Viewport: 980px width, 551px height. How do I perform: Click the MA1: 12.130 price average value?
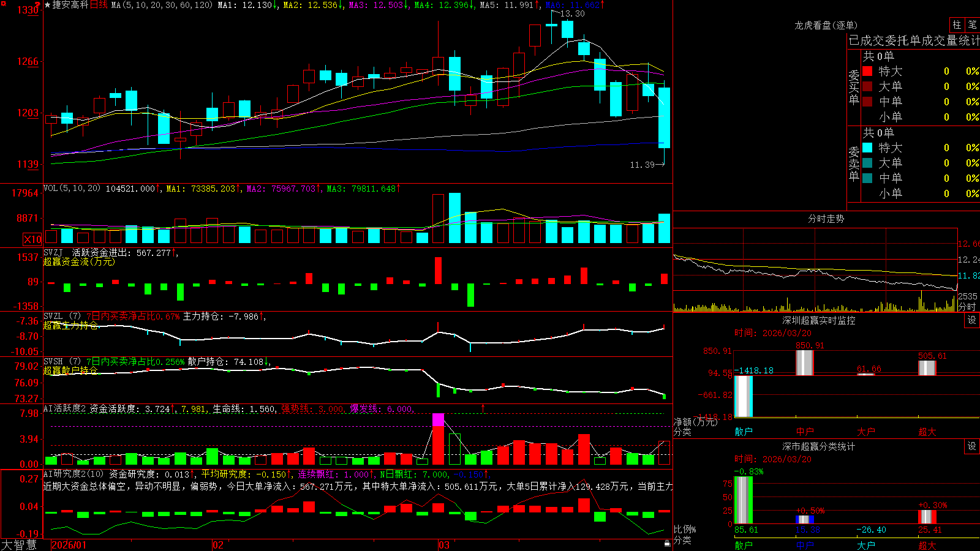244,5
